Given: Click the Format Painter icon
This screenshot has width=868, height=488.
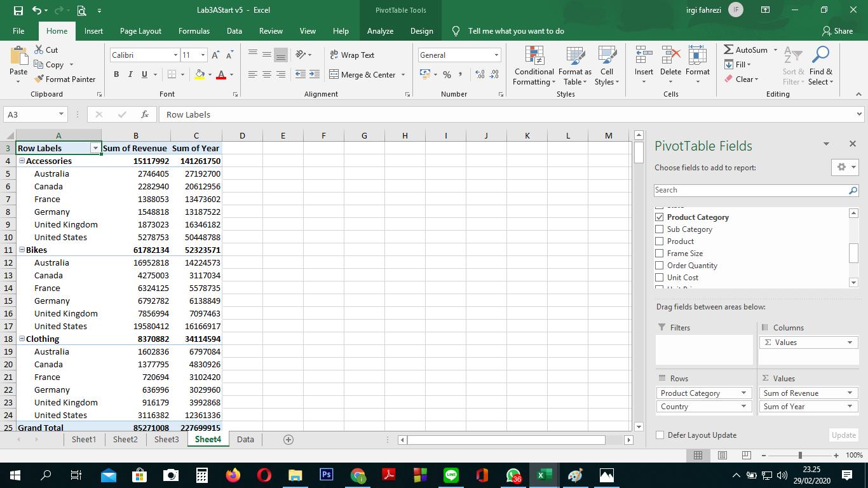Looking at the screenshot, I should pyautogui.click(x=39, y=79).
